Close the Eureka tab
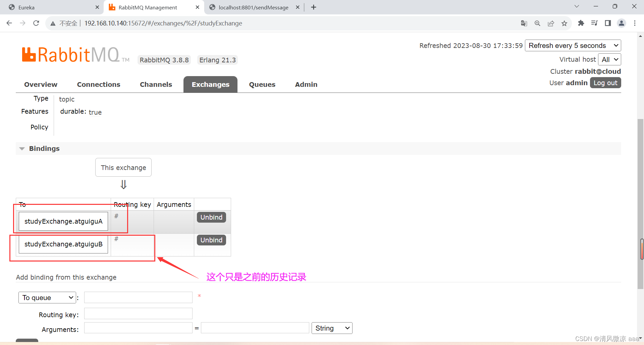Viewport: 644px width, 345px height. coord(97,7)
